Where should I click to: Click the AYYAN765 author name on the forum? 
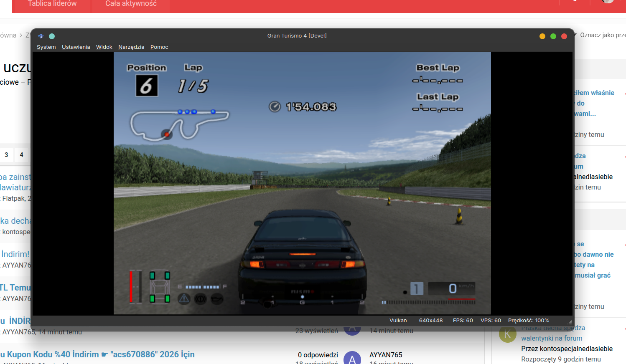(386, 355)
